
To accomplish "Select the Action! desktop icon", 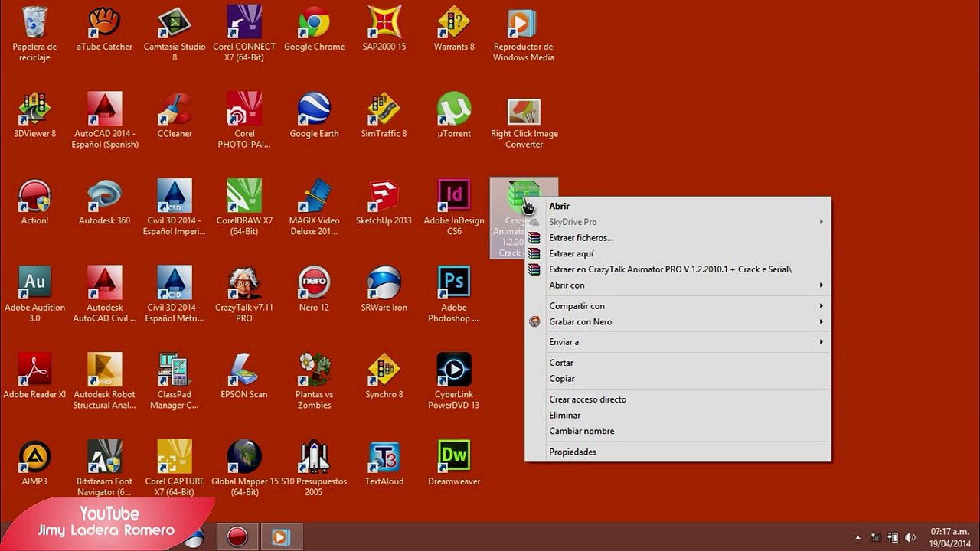I will click(34, 203).
